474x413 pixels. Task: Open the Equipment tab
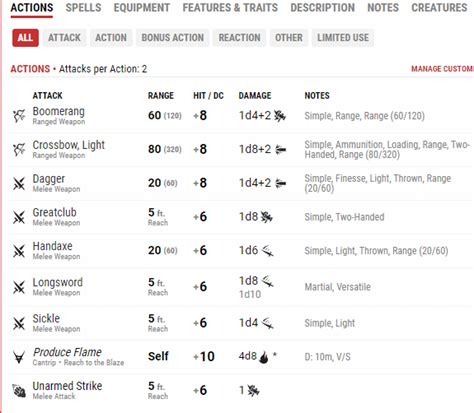click(x=142, y=8)
